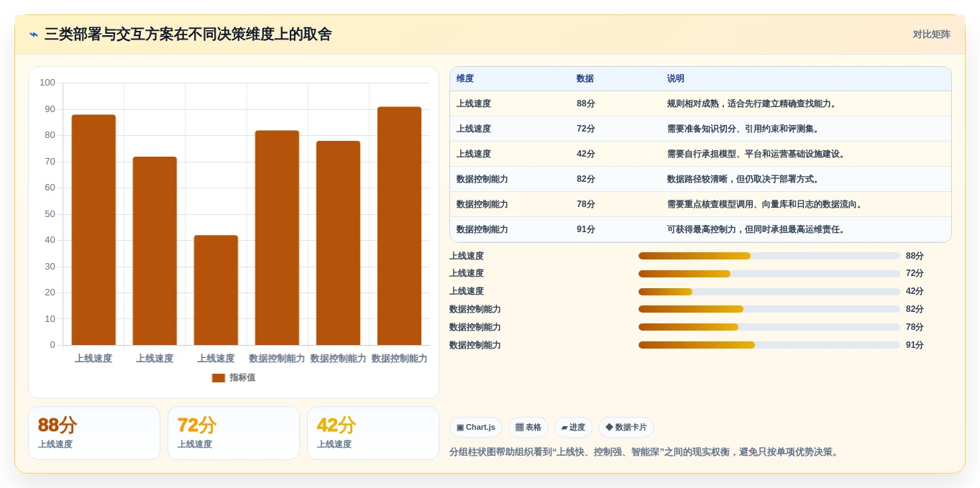Click the progress bar showing 82分

point(769,309)
